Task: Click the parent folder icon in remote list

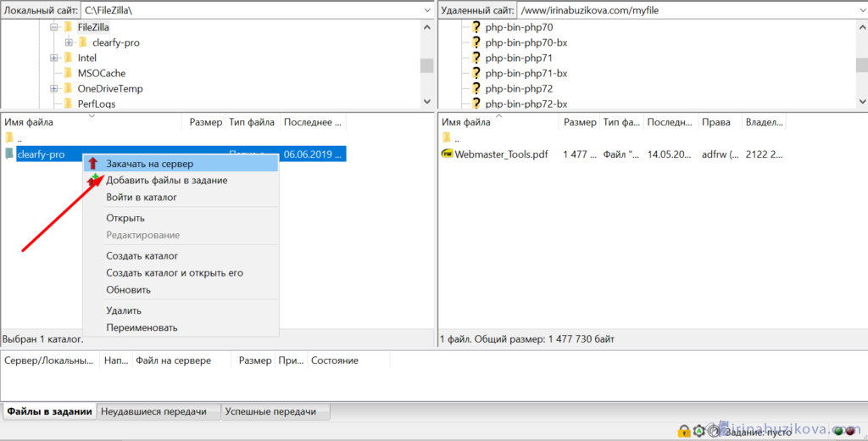Action: click(x=447, y=137)
